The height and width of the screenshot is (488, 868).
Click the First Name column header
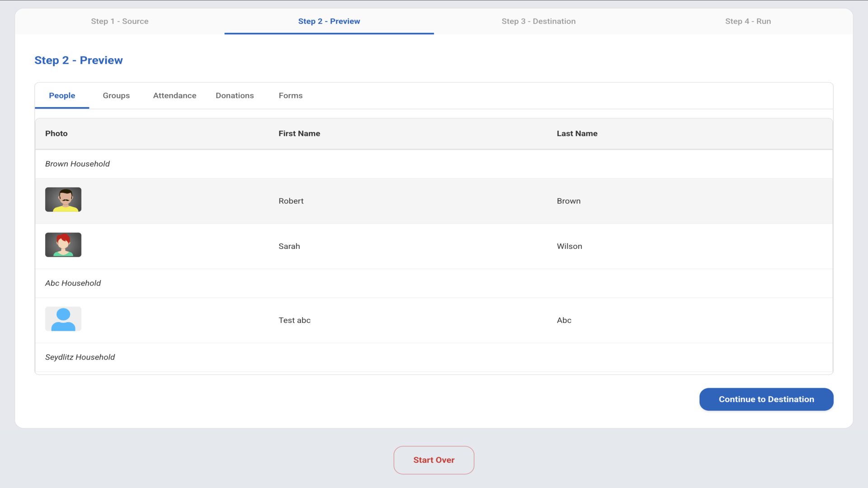(x=299, y=133)
